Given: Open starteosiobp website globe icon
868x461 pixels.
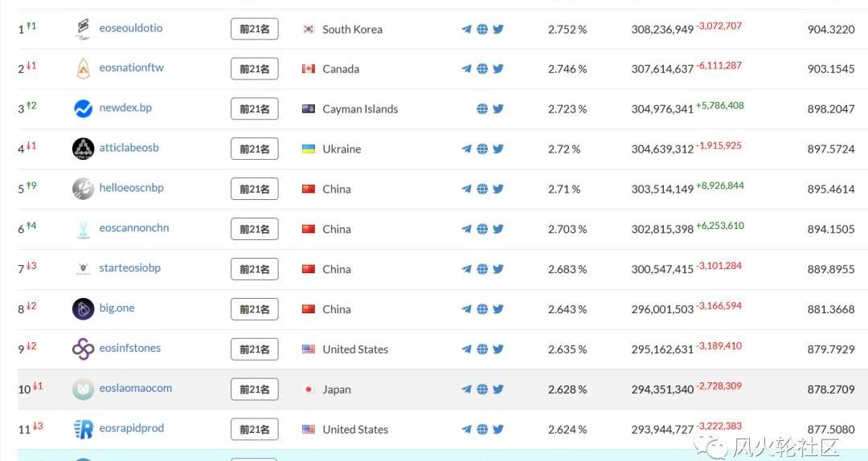Looking at the screenshot, I should 482,269.
